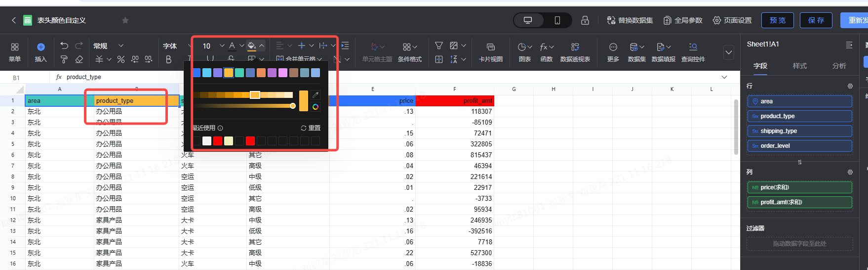Toggle bold text formatting

pyautogui.click(x=169, y=59)
